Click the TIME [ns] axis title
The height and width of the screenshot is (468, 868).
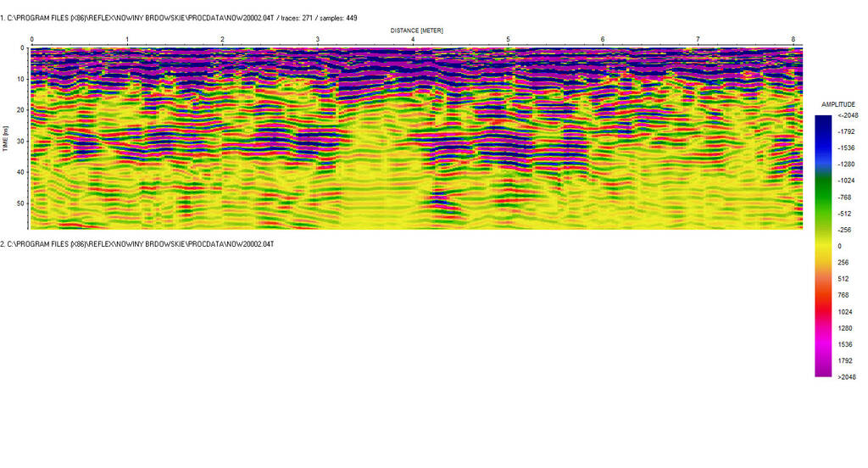click(5, 140)
